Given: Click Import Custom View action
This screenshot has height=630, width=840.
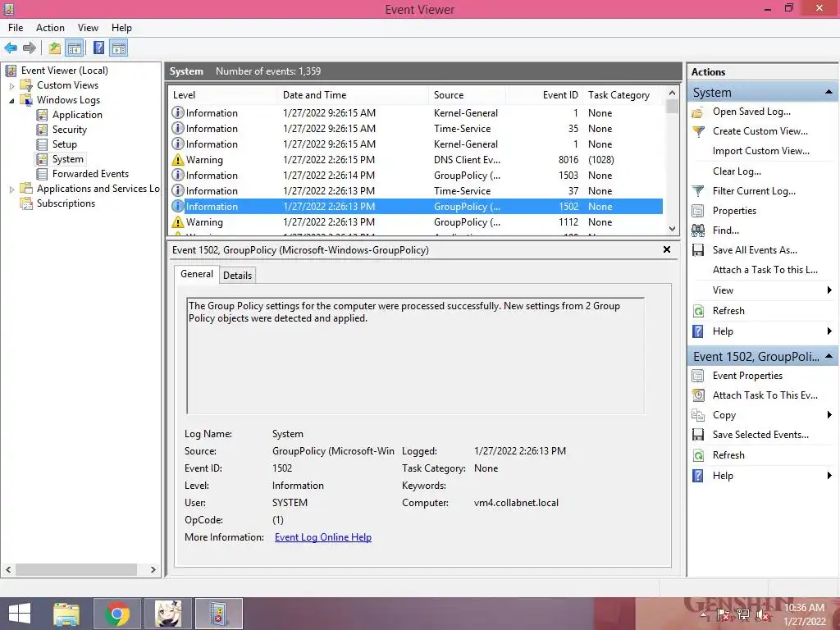Looking at the screenshot, I should (x=760, y=151).
